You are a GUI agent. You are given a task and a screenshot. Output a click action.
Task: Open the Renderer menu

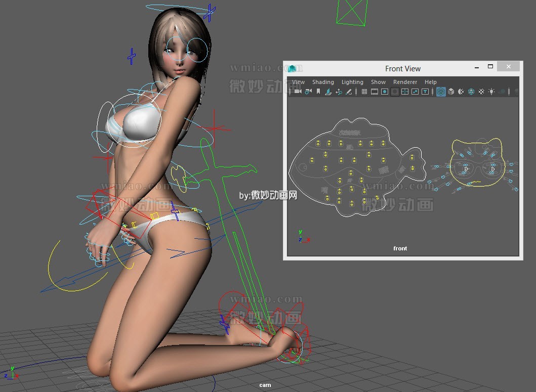coord(405,81)
